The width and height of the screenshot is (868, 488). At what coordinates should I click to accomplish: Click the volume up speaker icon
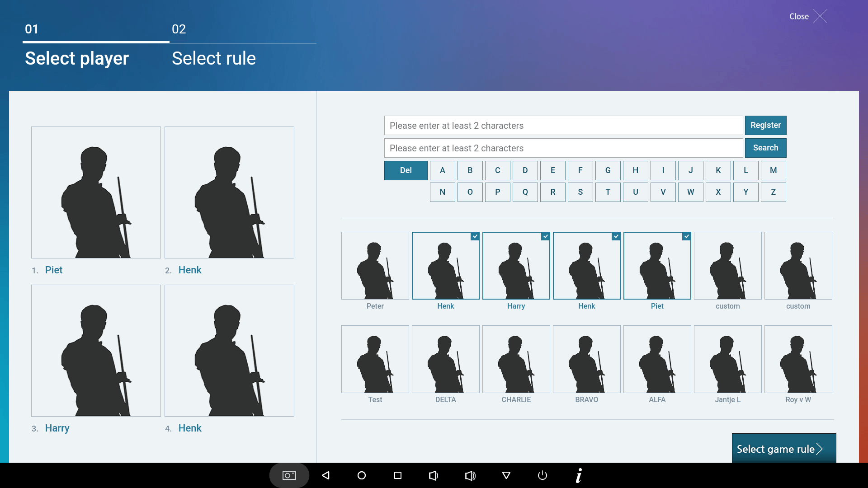click(x=470, y=475)
